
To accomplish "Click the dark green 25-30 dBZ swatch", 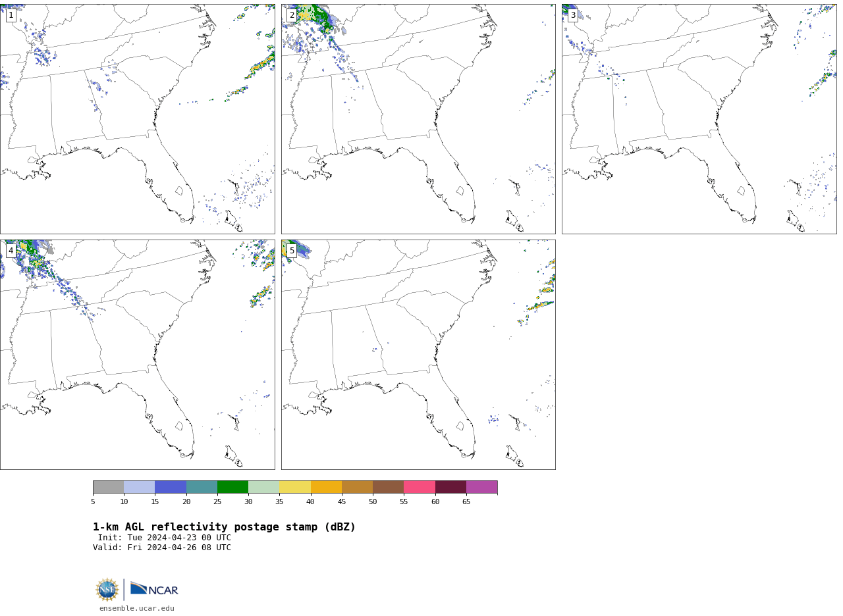I will 232,487.
